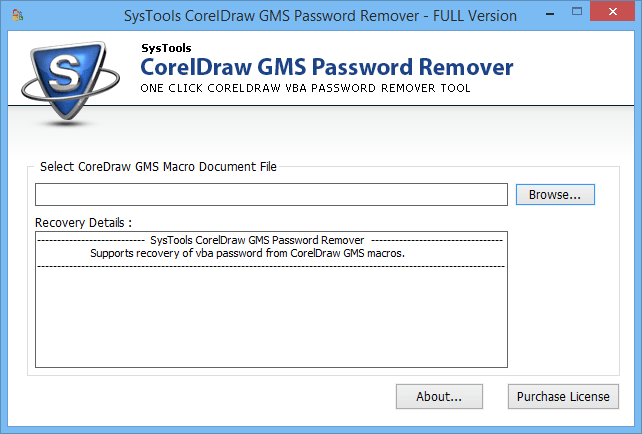Viewport: 642px width, 434px height.
Task: Select the 'Supports recovery of vba password' line
Action: pos(247,253)
